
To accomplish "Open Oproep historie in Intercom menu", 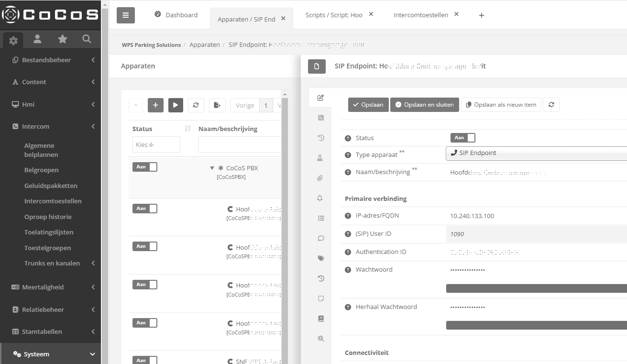I will [48, 217].
